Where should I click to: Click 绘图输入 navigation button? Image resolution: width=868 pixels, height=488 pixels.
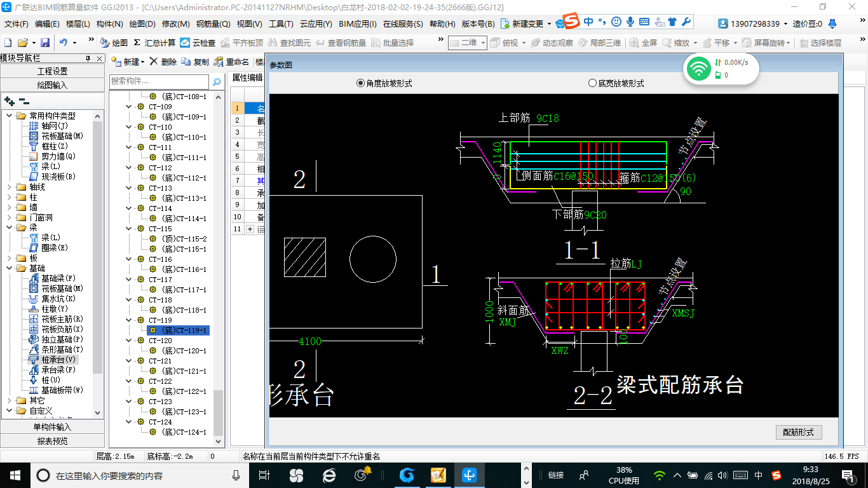(52, 85)
